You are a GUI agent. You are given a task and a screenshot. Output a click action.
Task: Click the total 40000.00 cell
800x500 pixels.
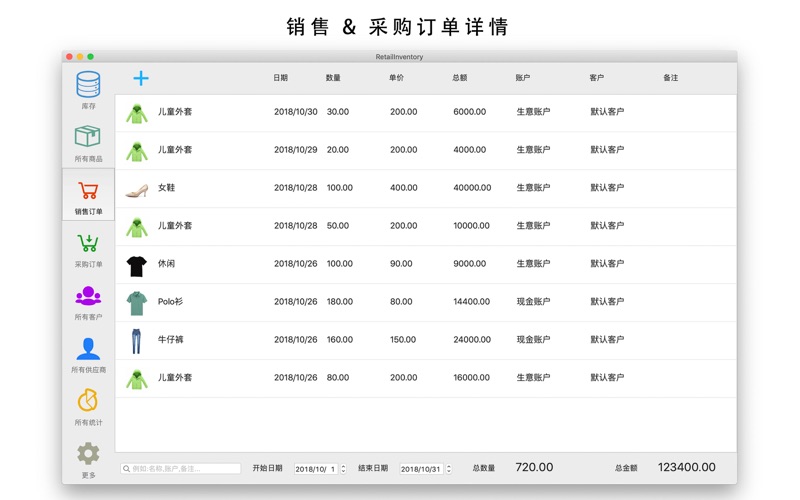tap(472, 187)
